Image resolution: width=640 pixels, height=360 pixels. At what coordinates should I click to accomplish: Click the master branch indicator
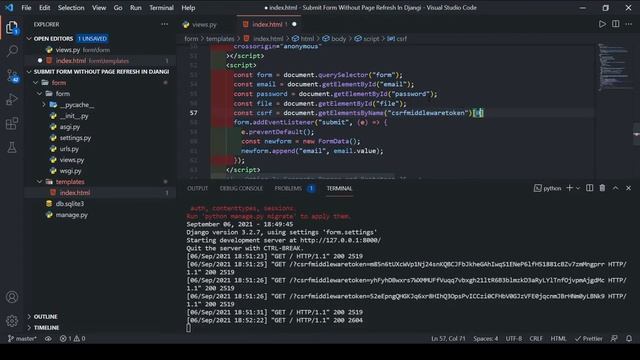click(22, 338)
